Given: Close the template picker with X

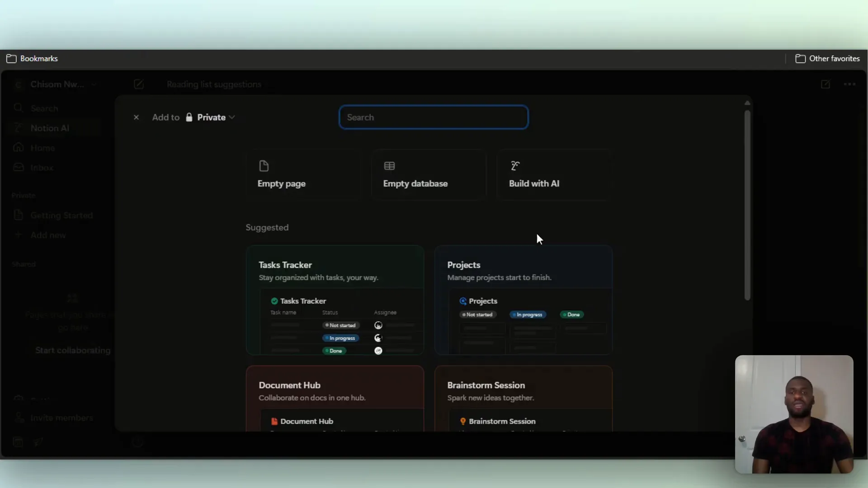Looking at the screenshot, I should click(136, 117).
